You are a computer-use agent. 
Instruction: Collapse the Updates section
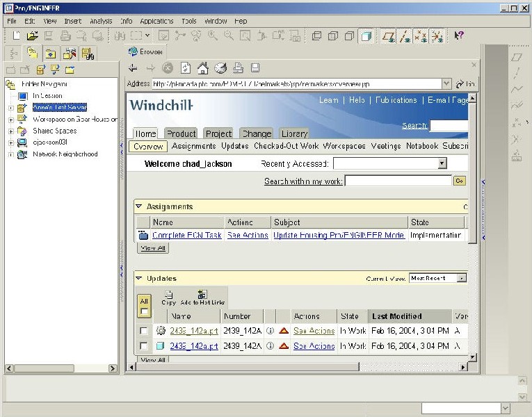click(x=139, y=278)
